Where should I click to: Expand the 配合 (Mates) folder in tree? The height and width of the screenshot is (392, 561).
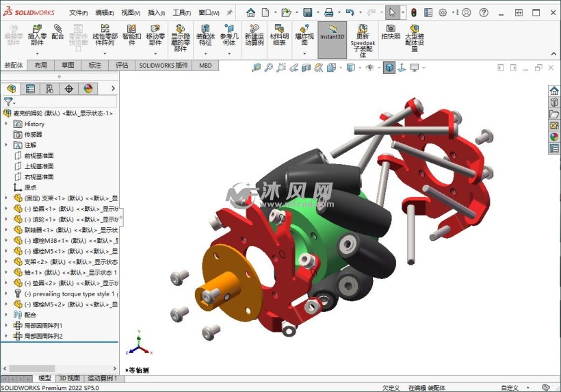[x=7, y=315]
